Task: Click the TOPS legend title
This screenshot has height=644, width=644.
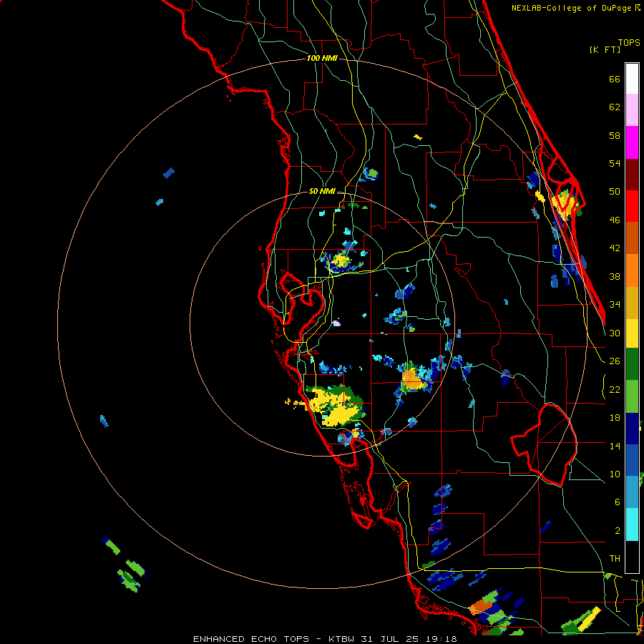Action: click(629, 42)
